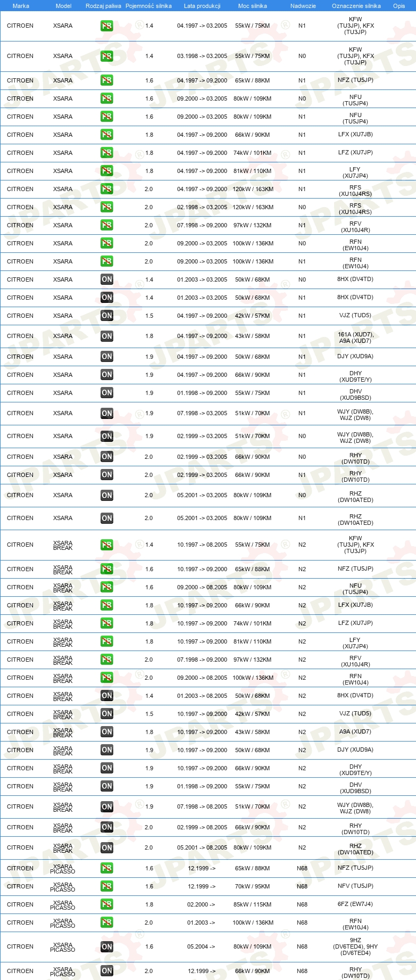Viewport: 416px width, 980px height.
Task: Click '1.5' in the Xsara VJZ N1 row
Action: 149,316
